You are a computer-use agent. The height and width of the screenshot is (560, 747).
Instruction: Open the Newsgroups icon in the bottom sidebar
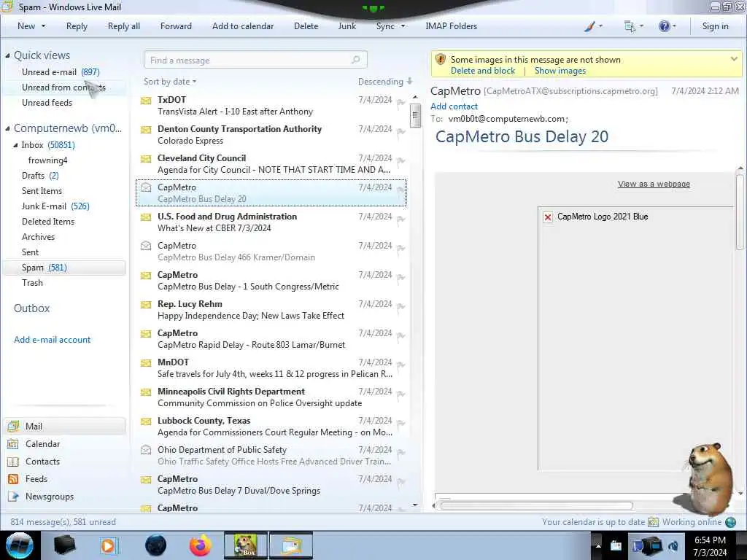point(13,497)
